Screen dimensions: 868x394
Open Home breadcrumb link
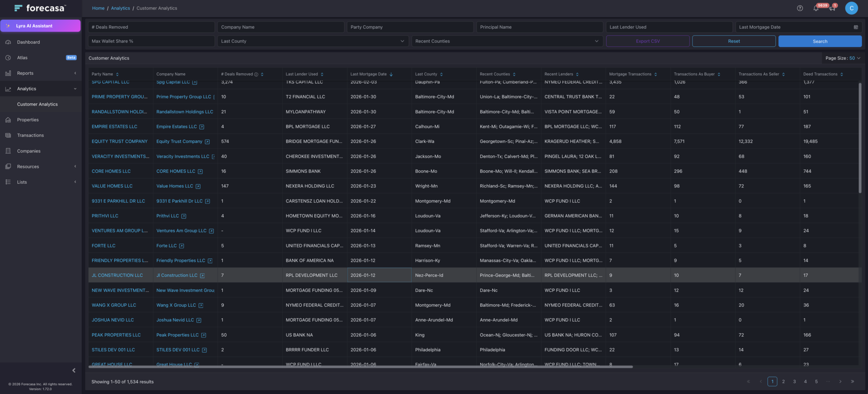tap(98, 8)
